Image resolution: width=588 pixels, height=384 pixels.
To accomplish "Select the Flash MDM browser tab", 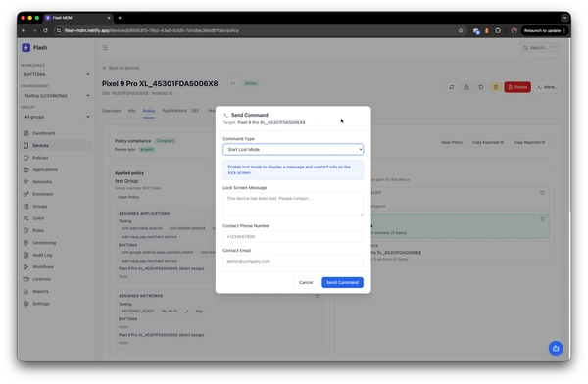I will [77, 18].
